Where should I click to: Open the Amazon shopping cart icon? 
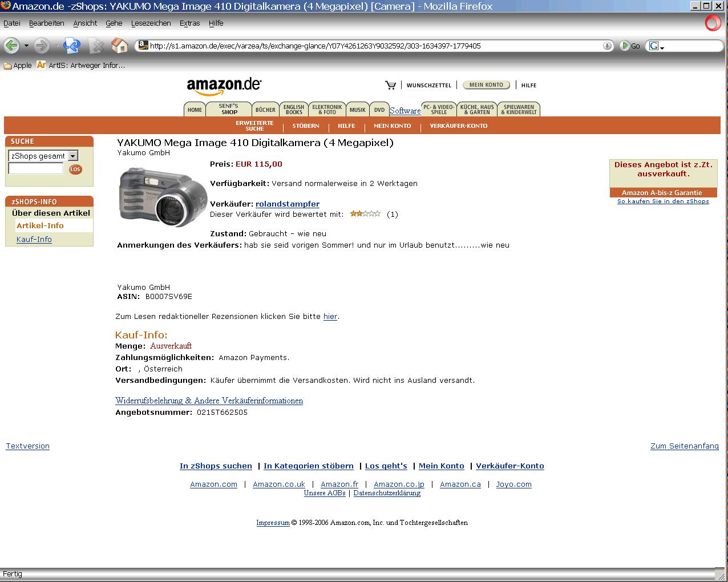tap(390, 85)
